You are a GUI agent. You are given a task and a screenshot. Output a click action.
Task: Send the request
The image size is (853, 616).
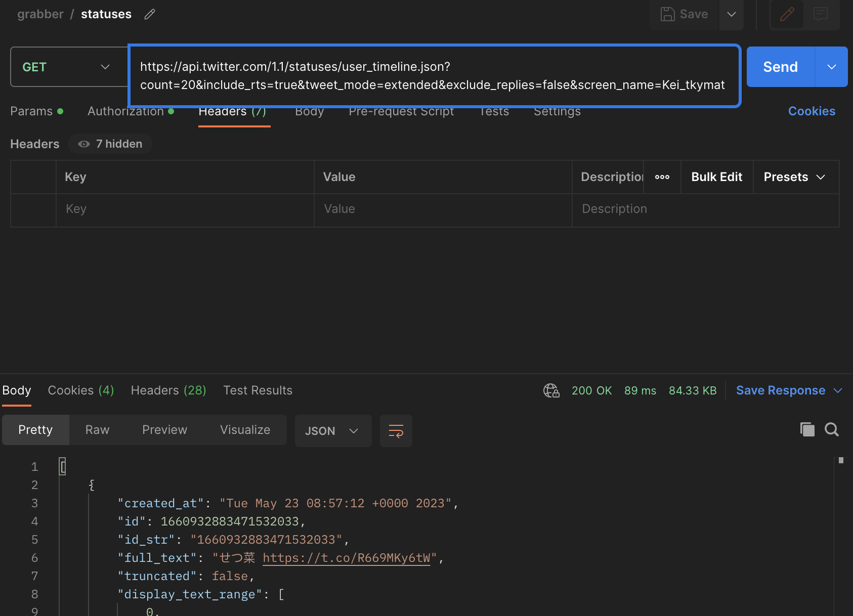[x=781, y=67]
